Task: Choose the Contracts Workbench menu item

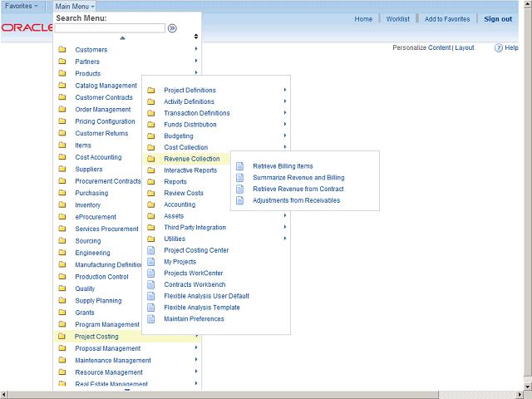Action: (195, 284)
